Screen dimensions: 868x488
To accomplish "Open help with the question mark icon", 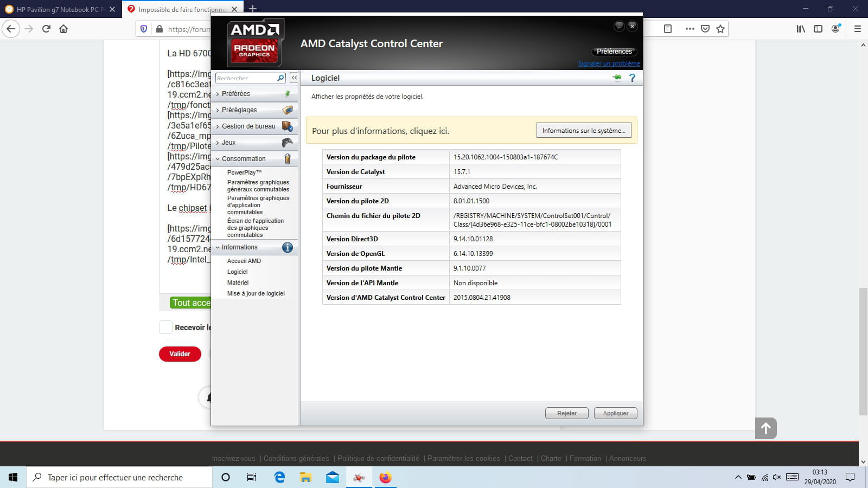I will point(632,78).
